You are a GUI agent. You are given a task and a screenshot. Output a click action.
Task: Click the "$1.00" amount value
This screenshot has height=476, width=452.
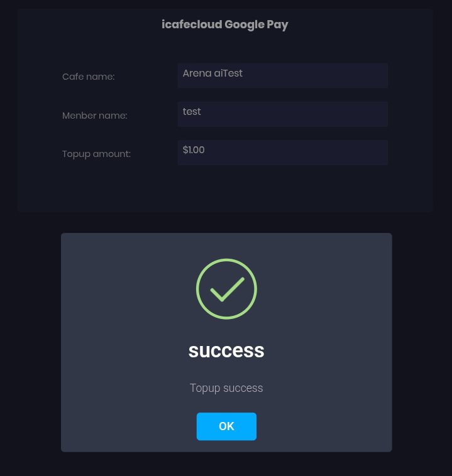coord(194,150)
